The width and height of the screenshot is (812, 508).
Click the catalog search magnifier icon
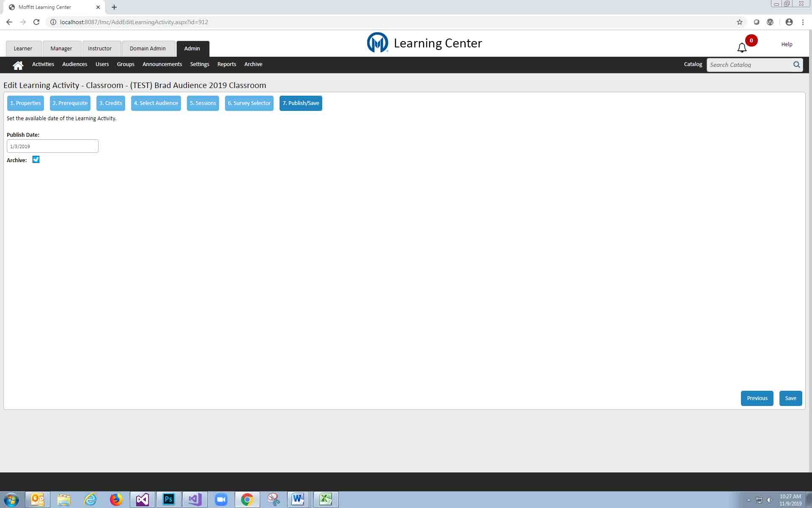click(x=796, y=65)
